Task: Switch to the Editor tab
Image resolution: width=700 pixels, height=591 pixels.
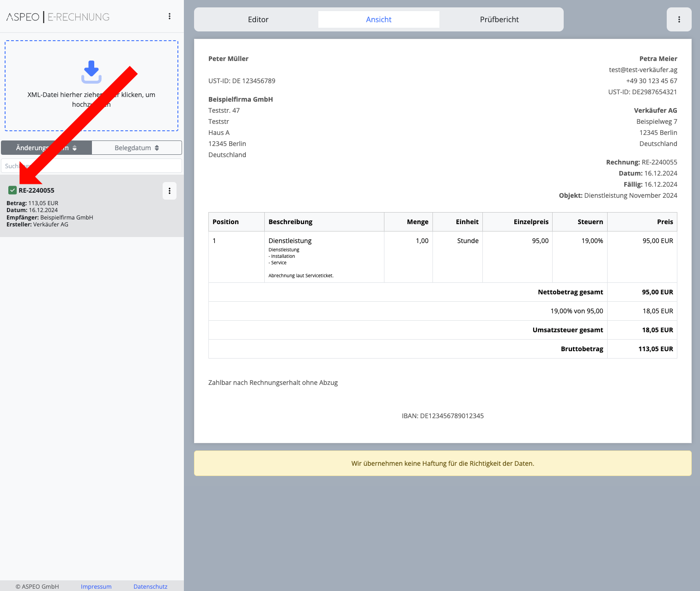Action: [x=258, y=19]
